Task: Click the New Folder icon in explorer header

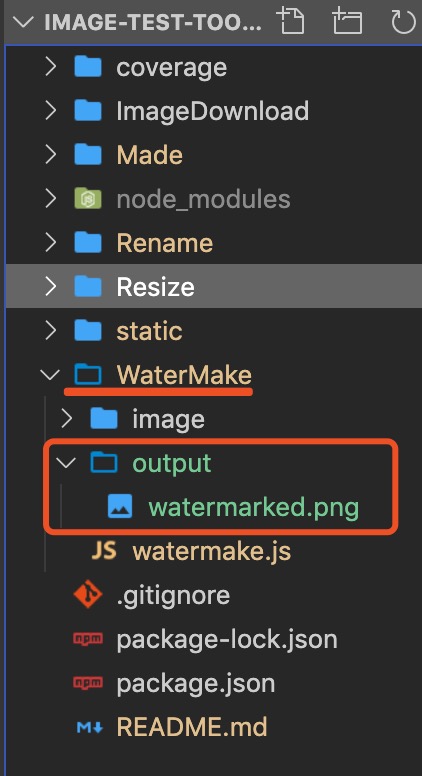Action: point(347,22)
